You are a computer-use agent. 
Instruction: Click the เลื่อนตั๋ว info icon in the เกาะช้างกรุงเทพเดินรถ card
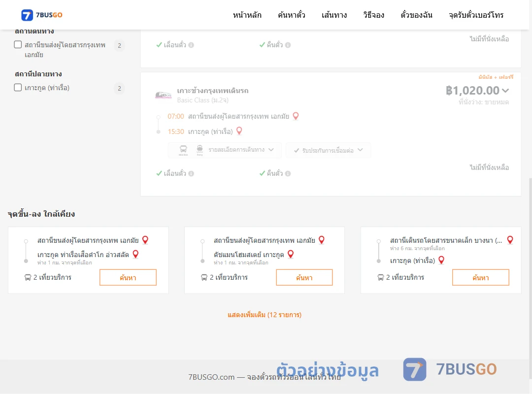[191, 173]
